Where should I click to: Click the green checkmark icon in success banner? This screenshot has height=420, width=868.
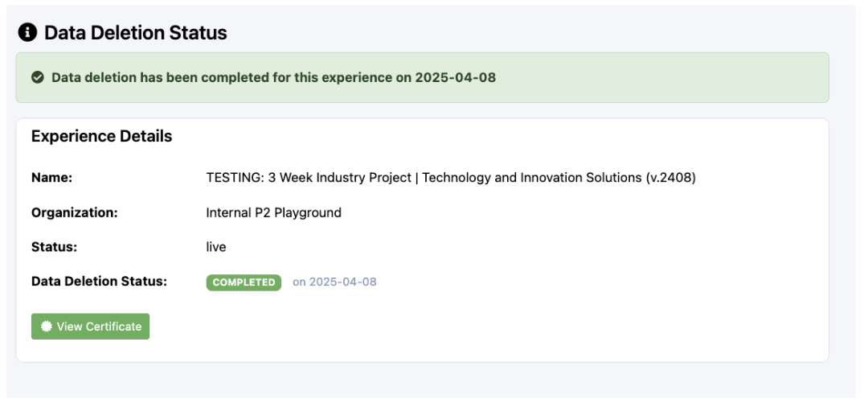pos(37,78)
